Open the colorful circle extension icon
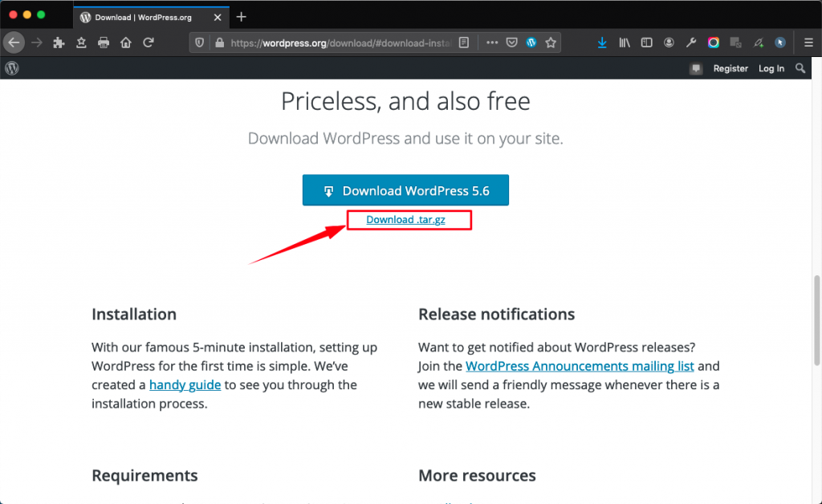This screenshot has height=504, width=822. click(714, 43)
